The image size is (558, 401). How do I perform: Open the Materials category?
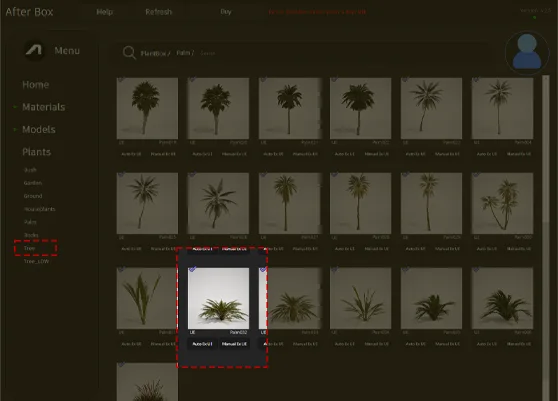(44, 107)
